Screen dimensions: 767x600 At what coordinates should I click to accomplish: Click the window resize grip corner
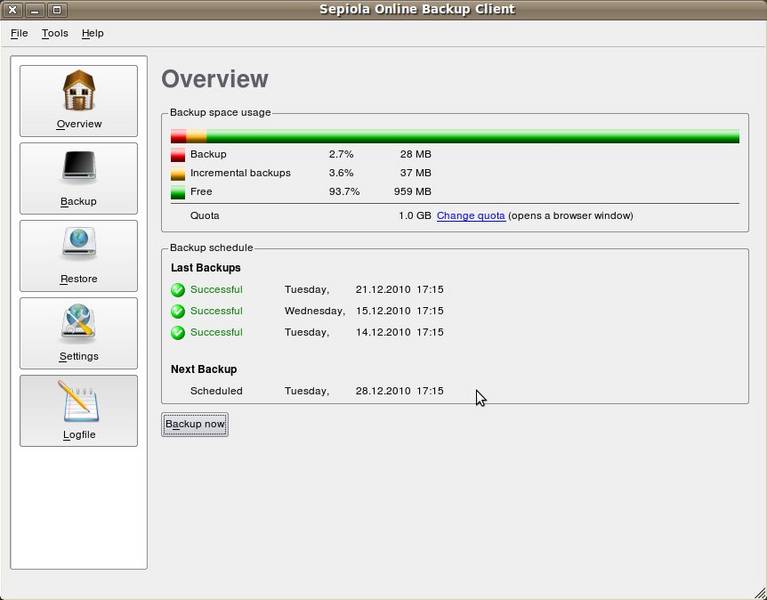[x=758, y=591]
